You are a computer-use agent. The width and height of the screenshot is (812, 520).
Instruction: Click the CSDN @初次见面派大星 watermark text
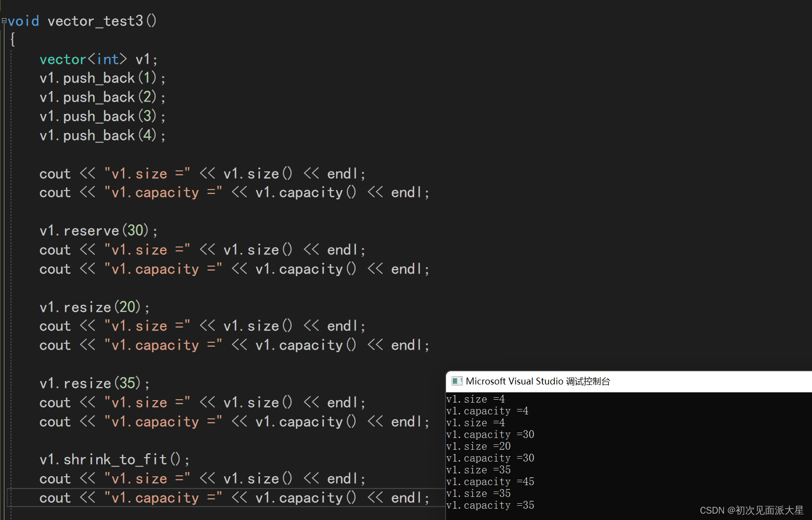click(752, 510)
